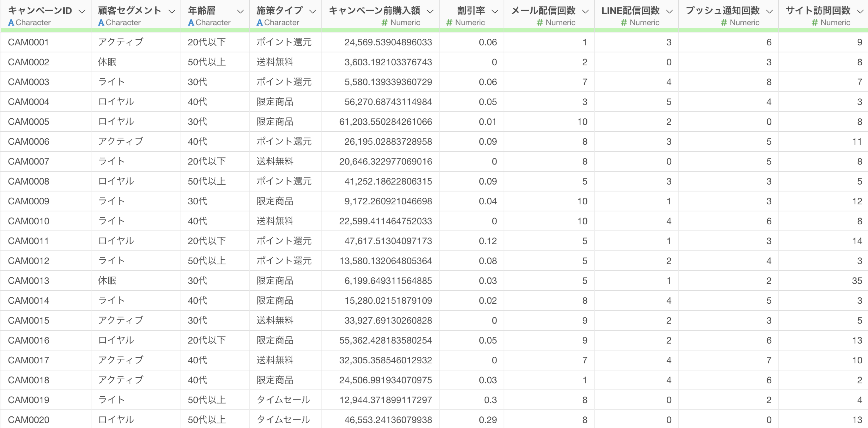Click Character type icon under キャンペーンID

[11, 23]
